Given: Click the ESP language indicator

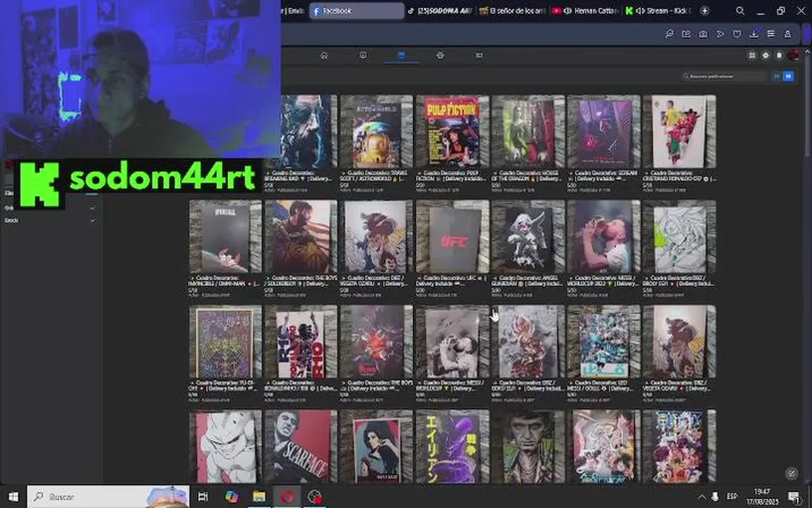Looking at the screenshot, I should point(732,497).
